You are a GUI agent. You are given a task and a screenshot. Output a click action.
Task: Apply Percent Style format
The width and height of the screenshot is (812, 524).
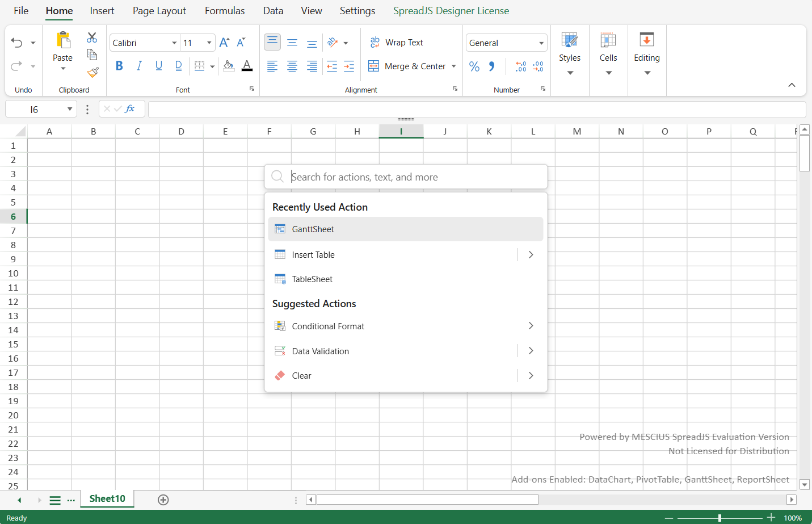point(474,66)
